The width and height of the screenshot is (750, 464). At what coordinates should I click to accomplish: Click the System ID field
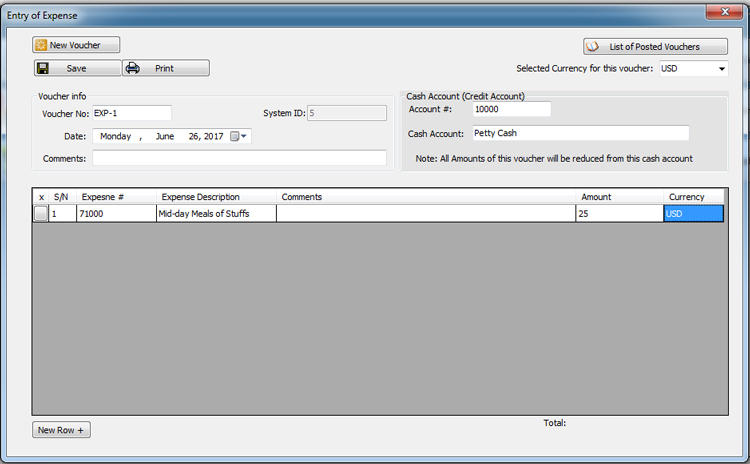pyautogui.click(x=346, y=113)
